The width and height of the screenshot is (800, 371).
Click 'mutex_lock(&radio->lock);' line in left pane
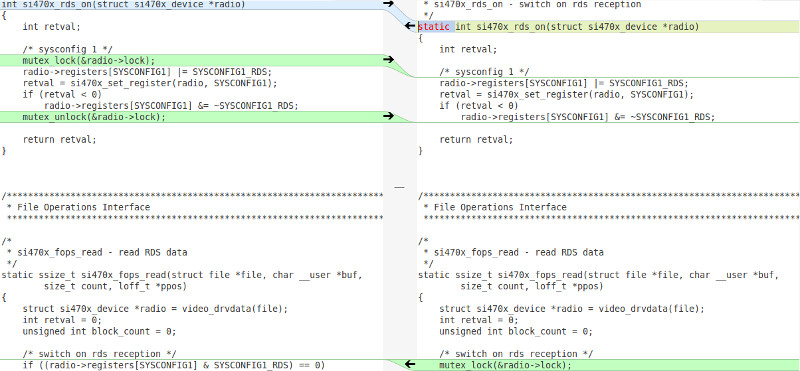coord(89,60)
